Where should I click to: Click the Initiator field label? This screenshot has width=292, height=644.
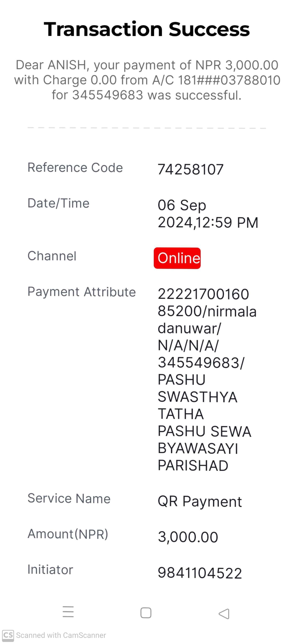[50, 570]
